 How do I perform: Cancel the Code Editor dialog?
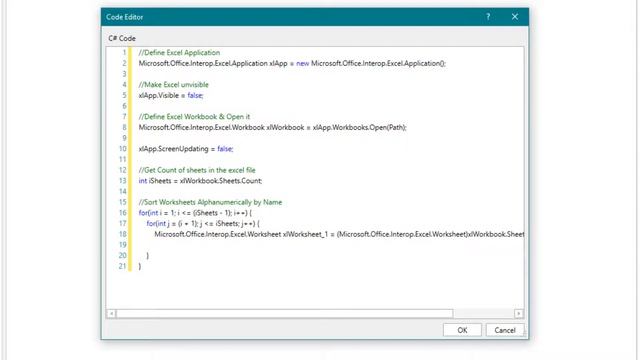(504, 330)
